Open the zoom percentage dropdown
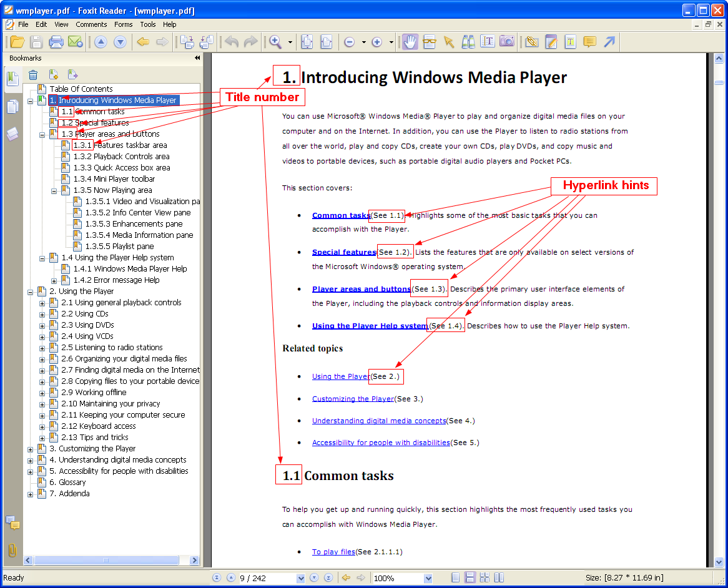The height and width of the screenshot is (588, 728). pyautogui.click(x=428, y=578)
